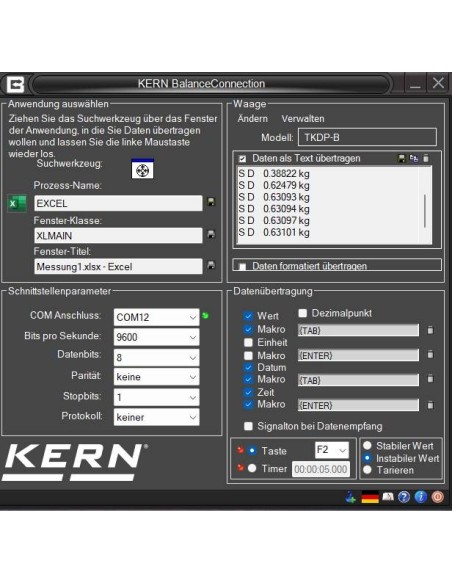The height and width of the screenshot is (584, 452).
Task: Click save icon next to Fenster-Klasse field
Action: pyautogui.click(x=211, y=234)
